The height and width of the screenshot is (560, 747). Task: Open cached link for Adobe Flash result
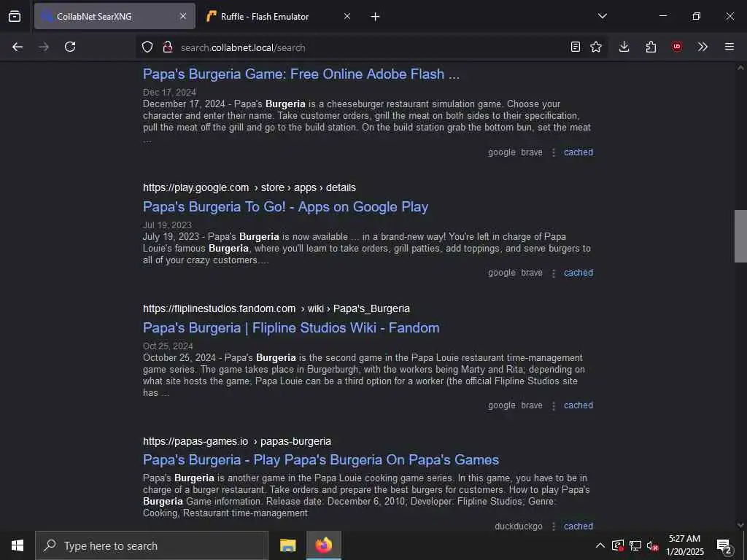(x=578, y=152)
